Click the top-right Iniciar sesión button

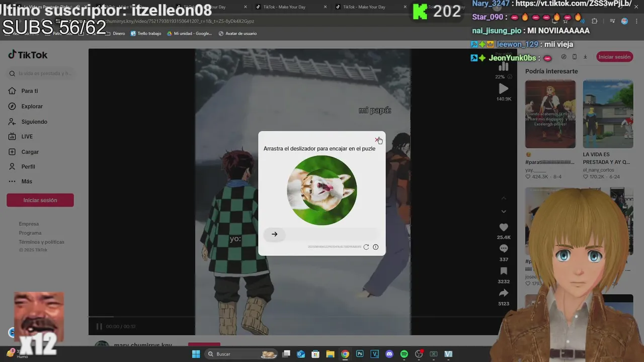tap(614, 57)
